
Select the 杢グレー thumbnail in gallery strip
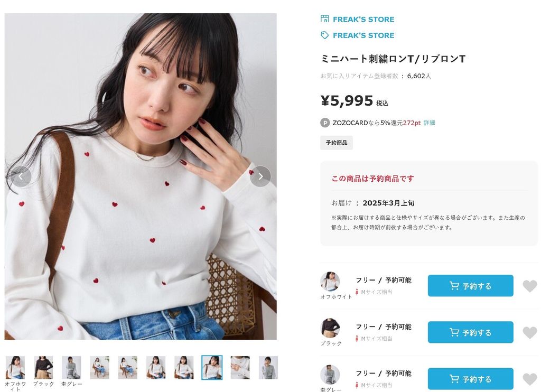(x=71, y=368)
